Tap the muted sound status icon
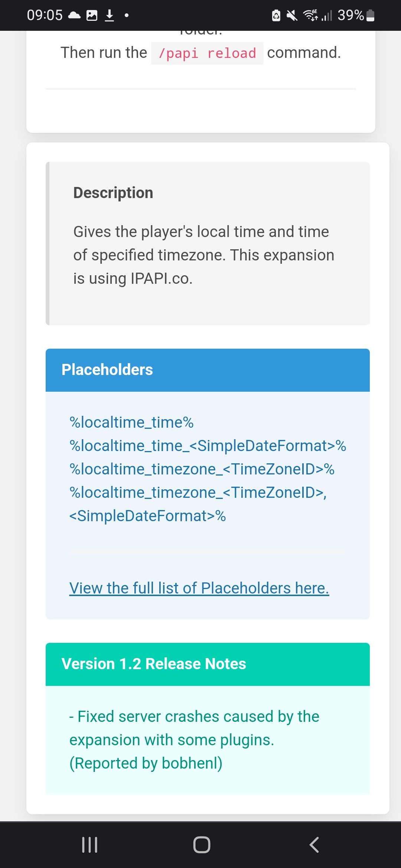401x868 pixels. pos(292,15)
